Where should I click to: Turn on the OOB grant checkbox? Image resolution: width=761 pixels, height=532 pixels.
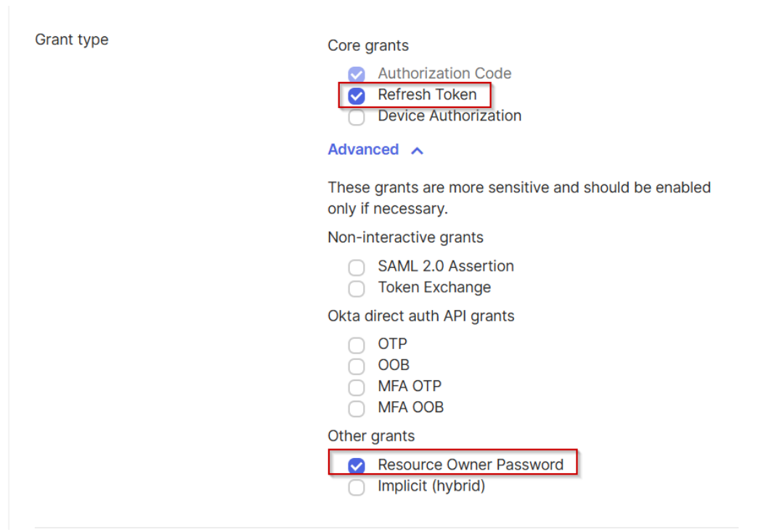357,366
